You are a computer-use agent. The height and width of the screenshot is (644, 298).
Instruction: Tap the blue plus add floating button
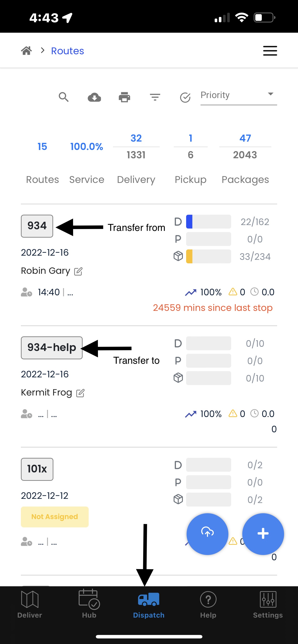point(263,534)
